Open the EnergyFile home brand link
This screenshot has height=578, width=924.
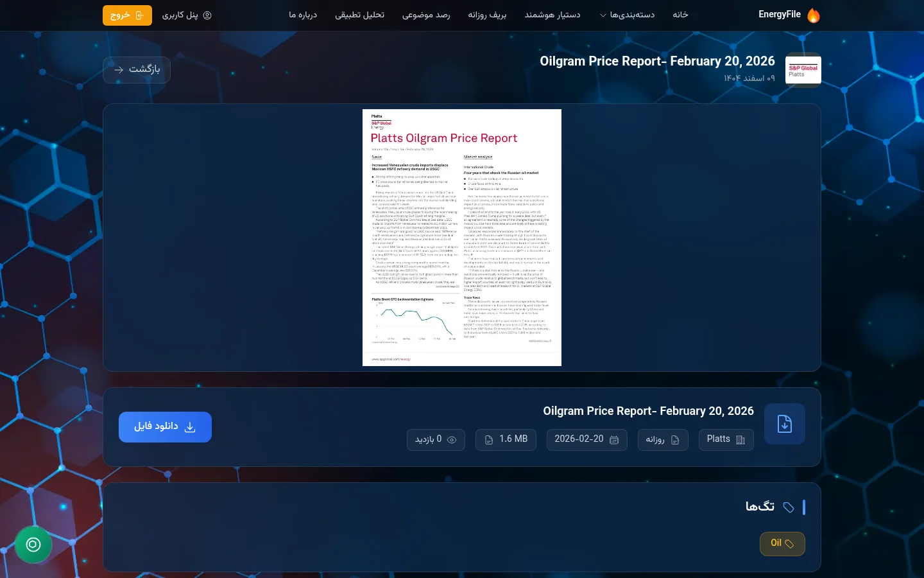[x=789, y=15]
